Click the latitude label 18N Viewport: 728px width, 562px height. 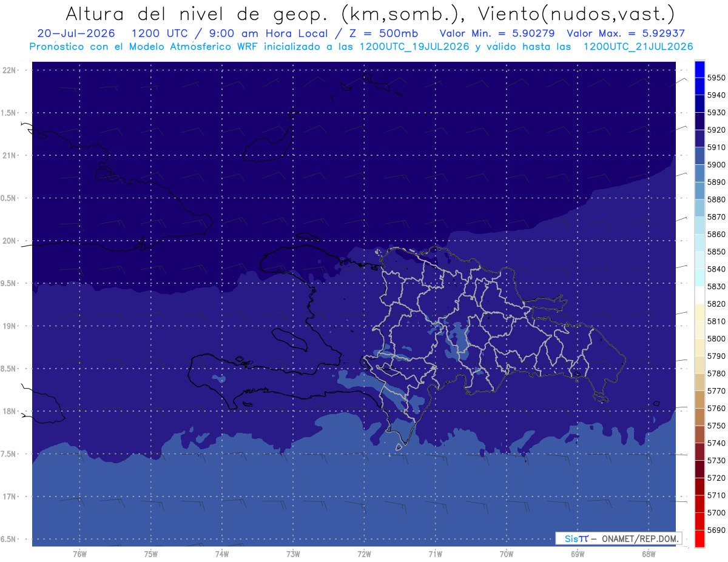[x=10, y=411]
